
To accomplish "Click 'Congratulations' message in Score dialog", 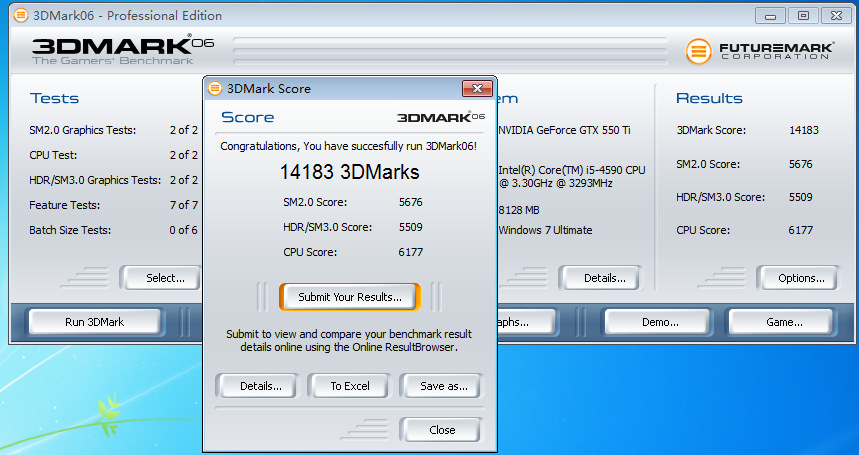I will click(348, 146).
